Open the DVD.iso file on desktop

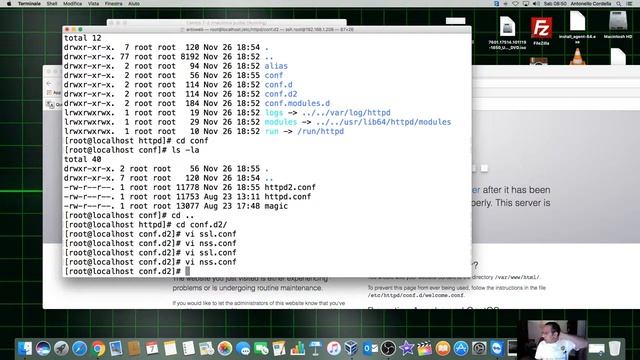point(507,33)
